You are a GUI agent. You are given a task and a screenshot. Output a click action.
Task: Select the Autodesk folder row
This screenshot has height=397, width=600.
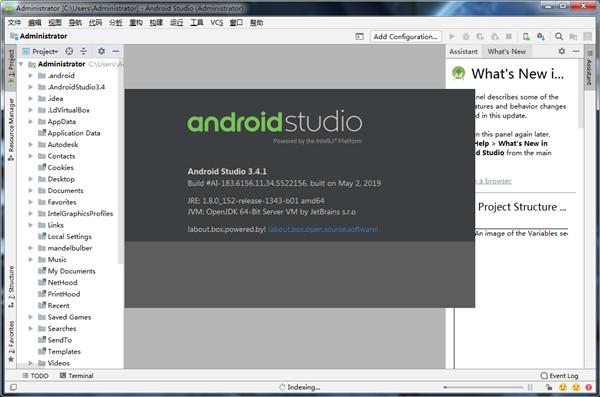coord(63,144)
